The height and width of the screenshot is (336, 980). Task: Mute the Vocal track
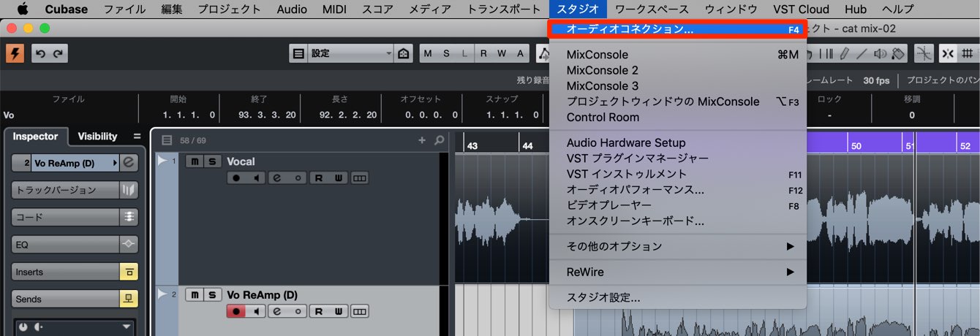tap(195, 161)
